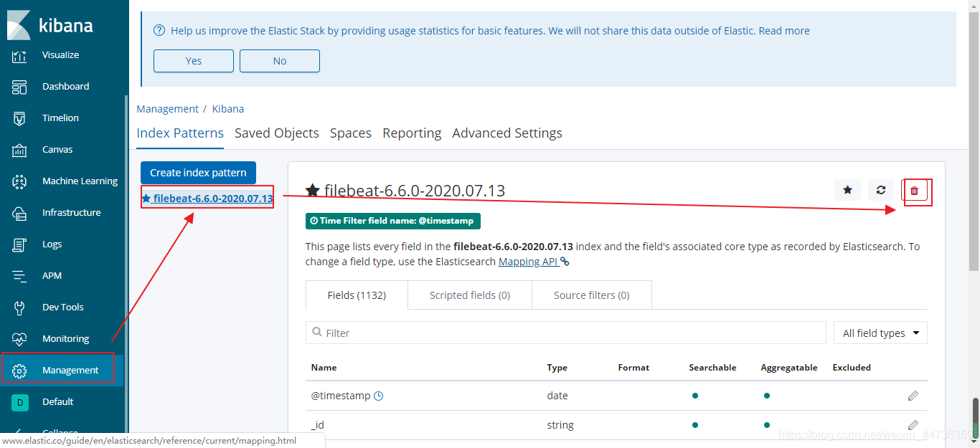Click the @timestamp field name

pyautogui.click(x=341, y=396)
